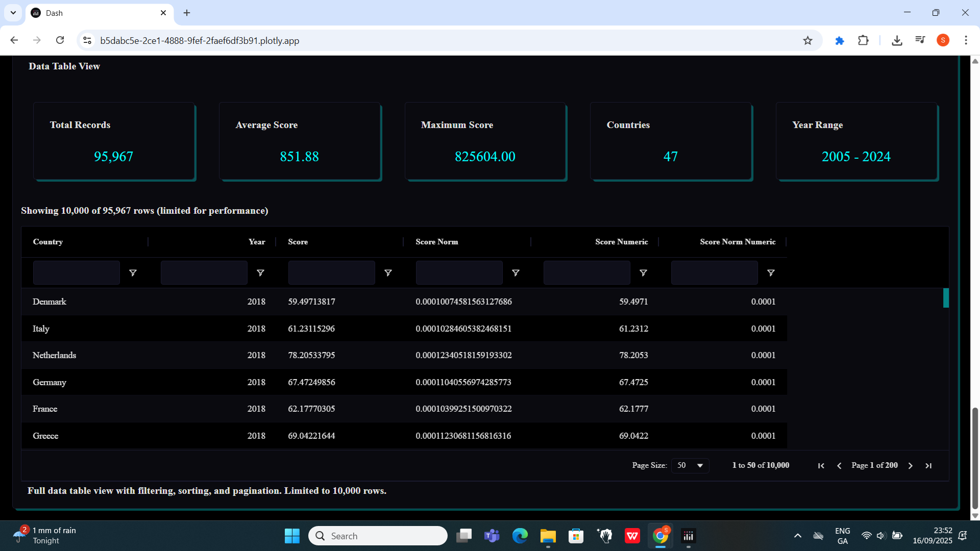The height and width of the screenshot is (551, 980).
Task: Click the Score column filter icon
Action: [388, 273]
